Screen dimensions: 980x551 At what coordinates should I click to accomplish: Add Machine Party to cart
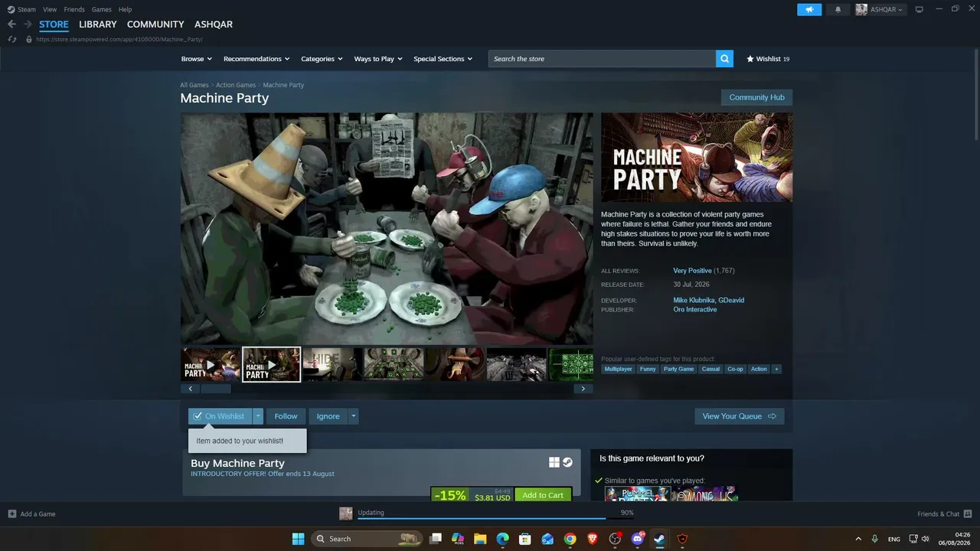coord(543,495)
